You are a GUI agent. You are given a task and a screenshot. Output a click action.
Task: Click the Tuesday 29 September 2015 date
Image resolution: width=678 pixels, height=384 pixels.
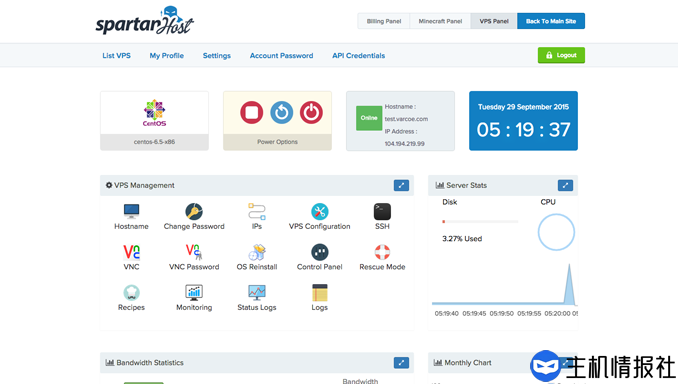pyautogui.click(x=523, y=107)
